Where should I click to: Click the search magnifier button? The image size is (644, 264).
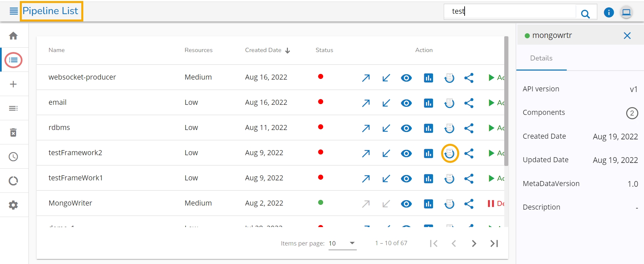(x=585, y=13)
